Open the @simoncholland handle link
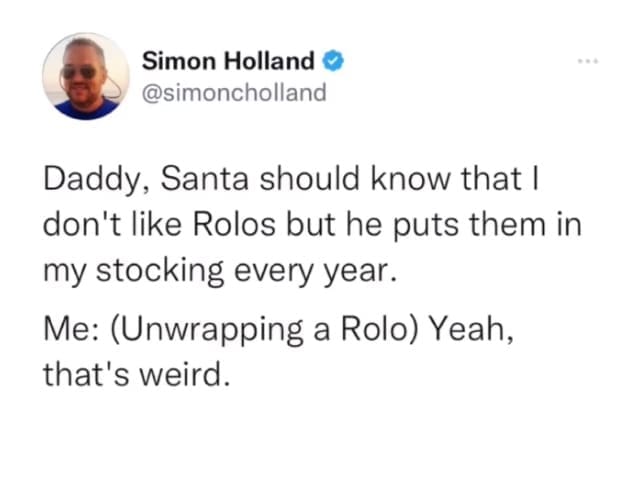642x482 pixels. [x=234, y=92]
